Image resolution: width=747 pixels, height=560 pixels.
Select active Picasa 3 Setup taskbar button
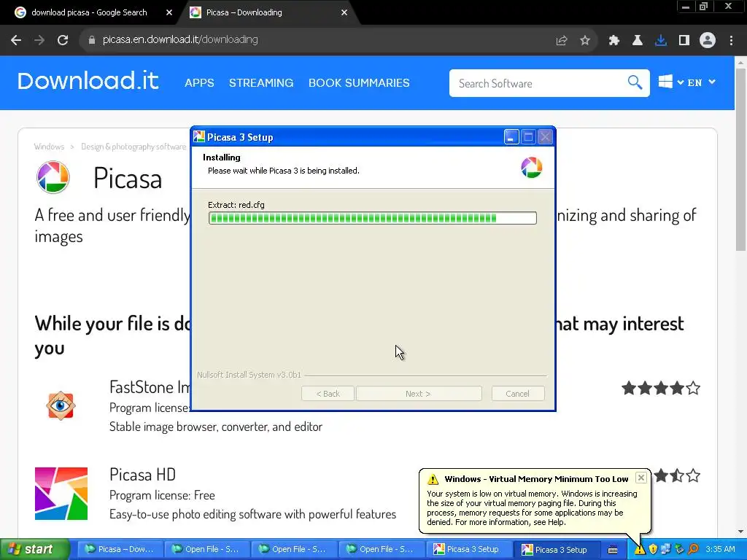pos(557,550)
